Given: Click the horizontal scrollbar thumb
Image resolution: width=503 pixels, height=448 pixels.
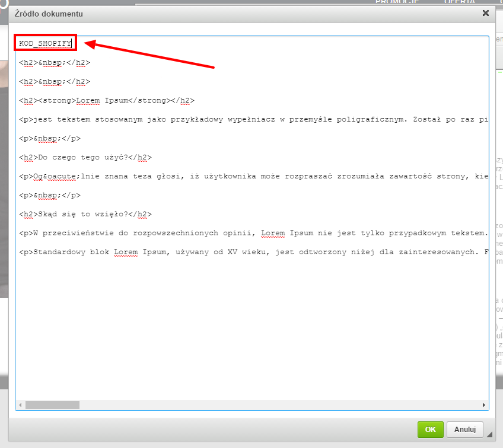Looking at the screenshot, I should (52, 405).
